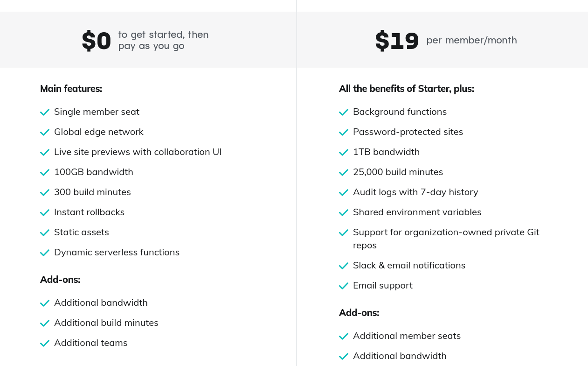Click the checkmark beside 1TB bandwidth
The width and height of the screenshot is (588, 366).
344,153
